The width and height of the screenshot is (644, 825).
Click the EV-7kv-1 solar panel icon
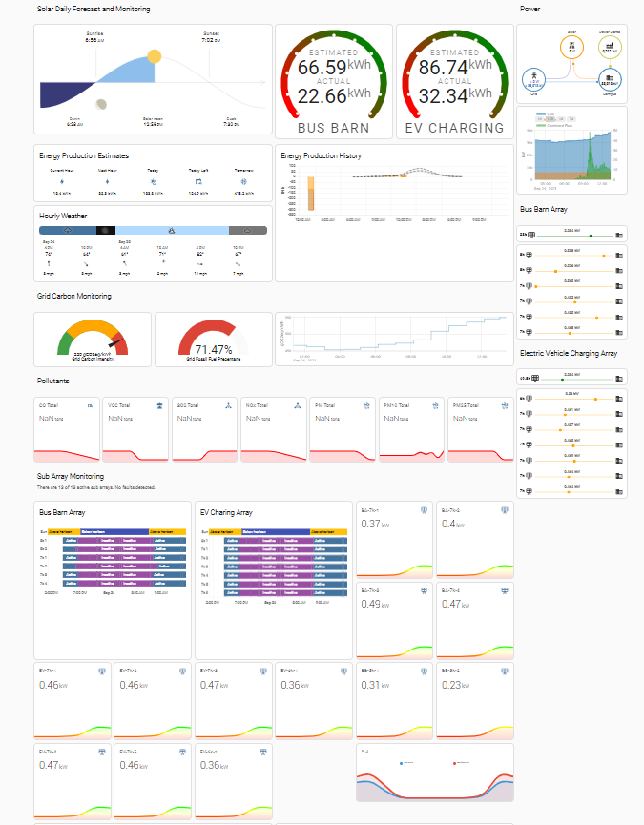pyautogui.click(x=102, y=671)
